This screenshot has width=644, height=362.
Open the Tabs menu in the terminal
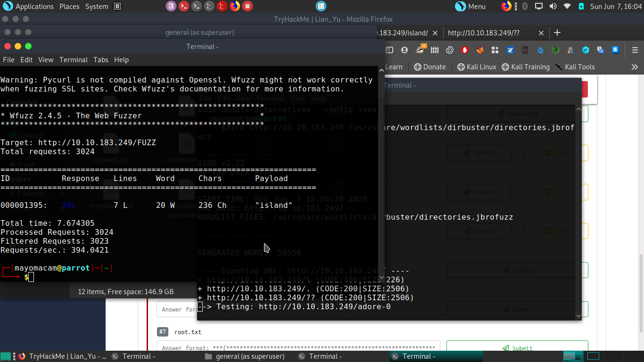point(100,60)
